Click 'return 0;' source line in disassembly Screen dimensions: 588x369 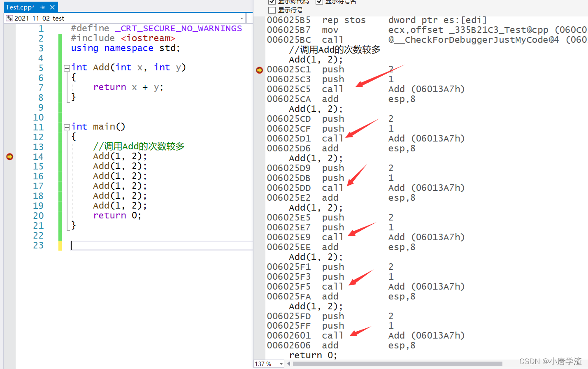(313, 355)
